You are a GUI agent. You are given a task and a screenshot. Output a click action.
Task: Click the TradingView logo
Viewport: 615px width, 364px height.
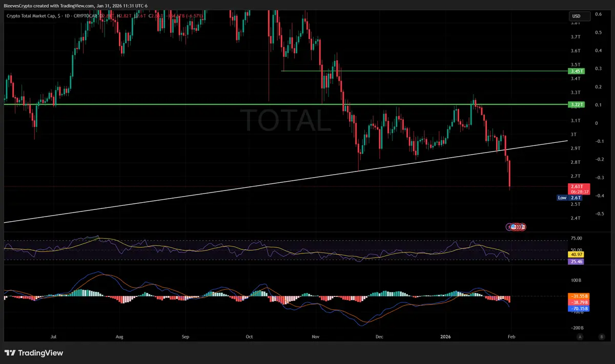point(34,353)
